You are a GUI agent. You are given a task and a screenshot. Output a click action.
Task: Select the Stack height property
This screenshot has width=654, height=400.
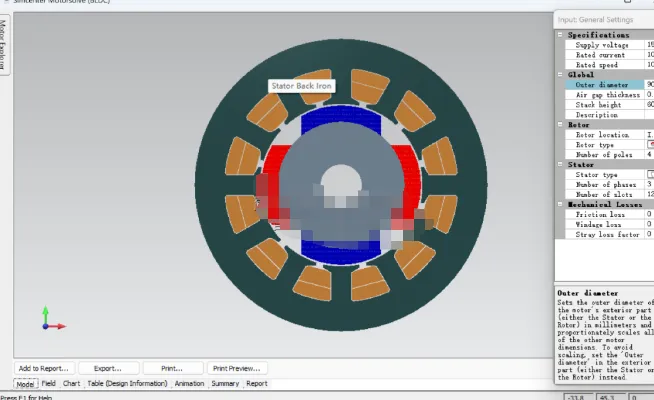[x=605, y=105]
